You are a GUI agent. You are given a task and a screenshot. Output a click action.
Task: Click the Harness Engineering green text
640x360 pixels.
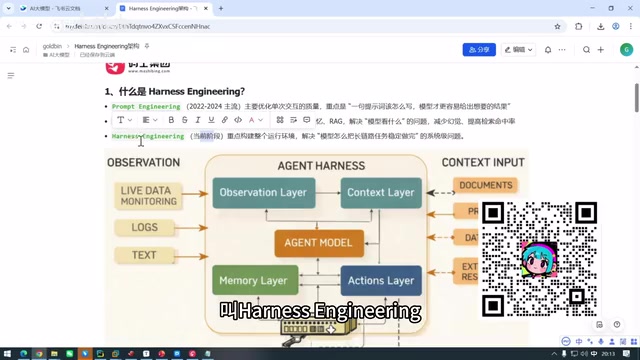pos(148,136)
